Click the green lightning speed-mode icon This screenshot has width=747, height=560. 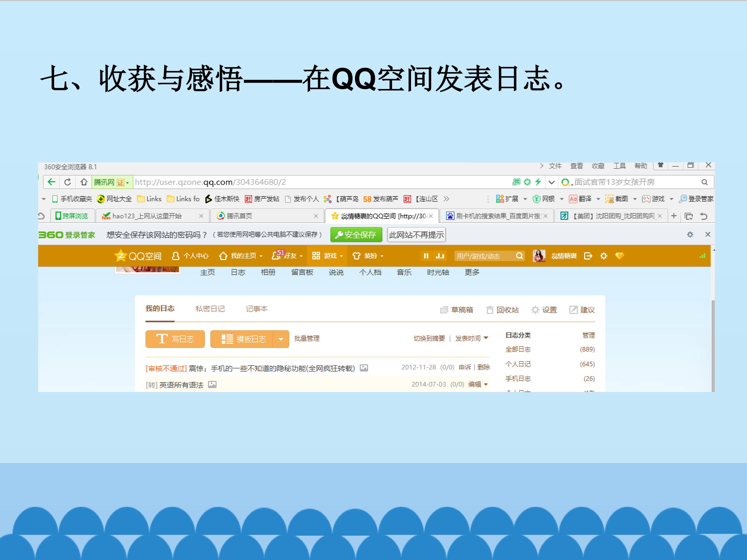pyautogui.click(x=538, y=182)
